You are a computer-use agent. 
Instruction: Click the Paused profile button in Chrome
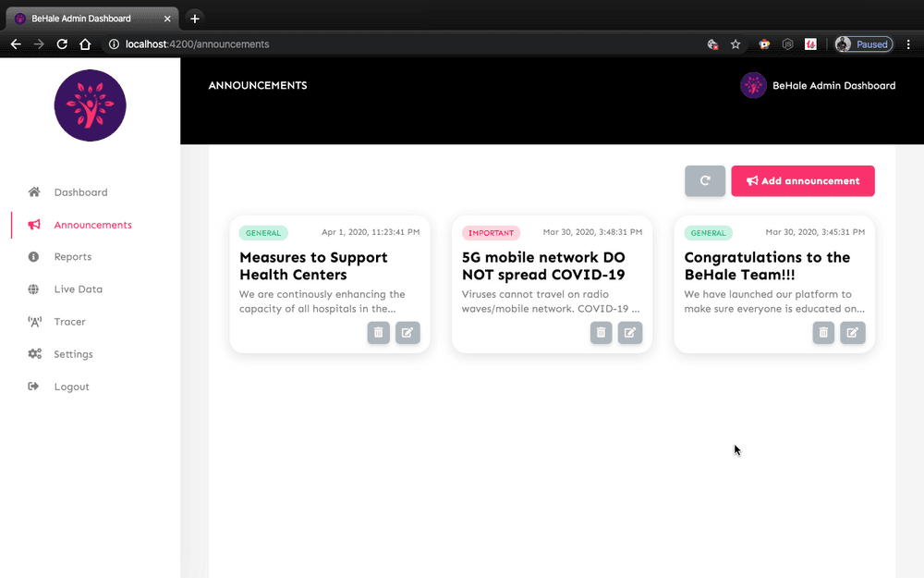point(864,43)
